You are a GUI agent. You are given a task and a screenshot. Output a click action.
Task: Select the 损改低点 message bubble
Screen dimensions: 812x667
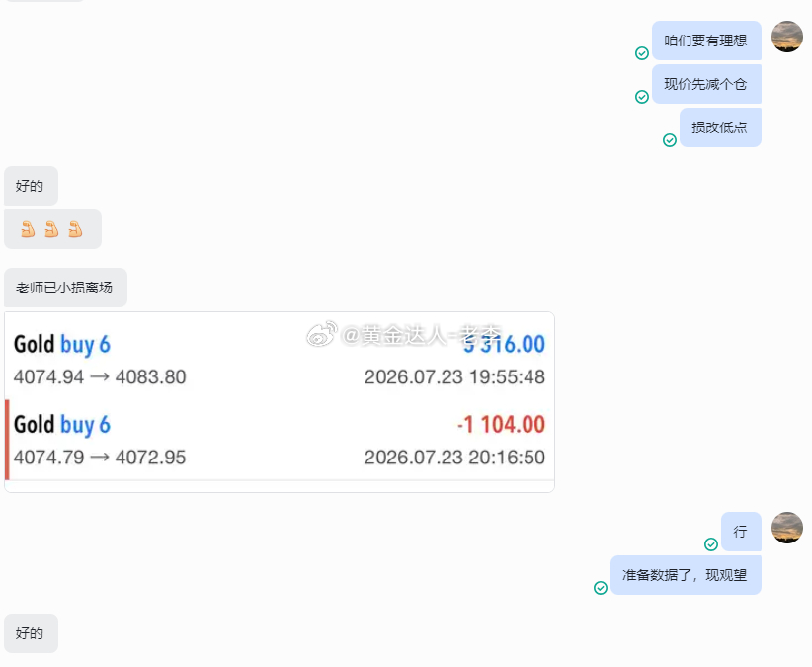point(720,127)
